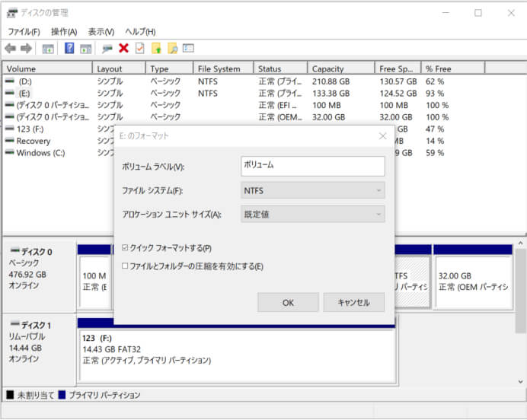Click the disk connect/rescan toolbar icon

point(107,49)
